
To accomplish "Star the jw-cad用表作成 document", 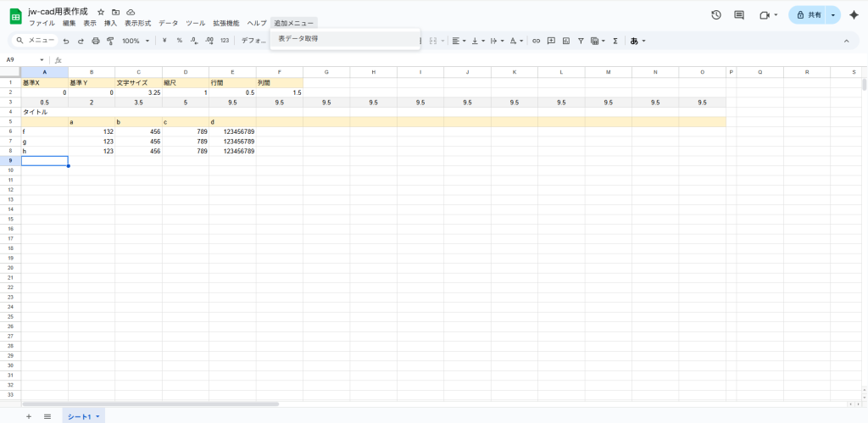I will coord(101,12).
